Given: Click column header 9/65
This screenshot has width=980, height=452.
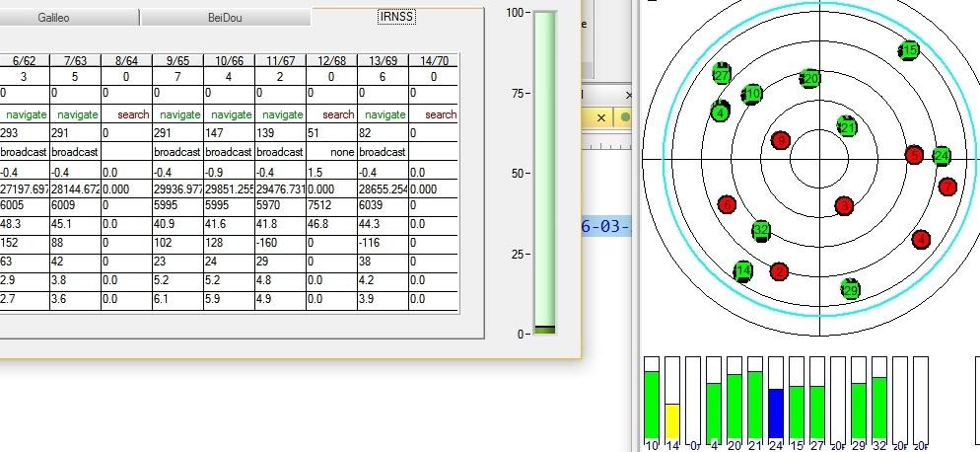Looking at the screenshot, I should click(x=177, y=61).
